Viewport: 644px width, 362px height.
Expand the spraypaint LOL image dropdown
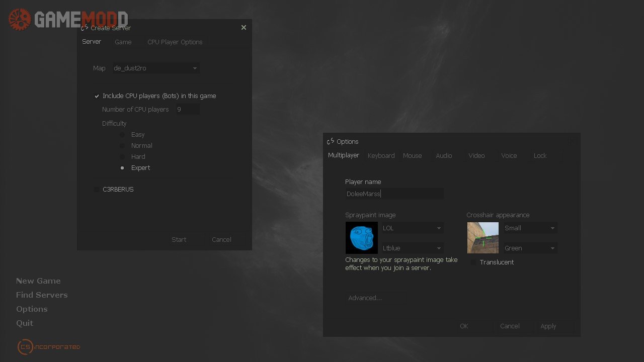[412, 228]
